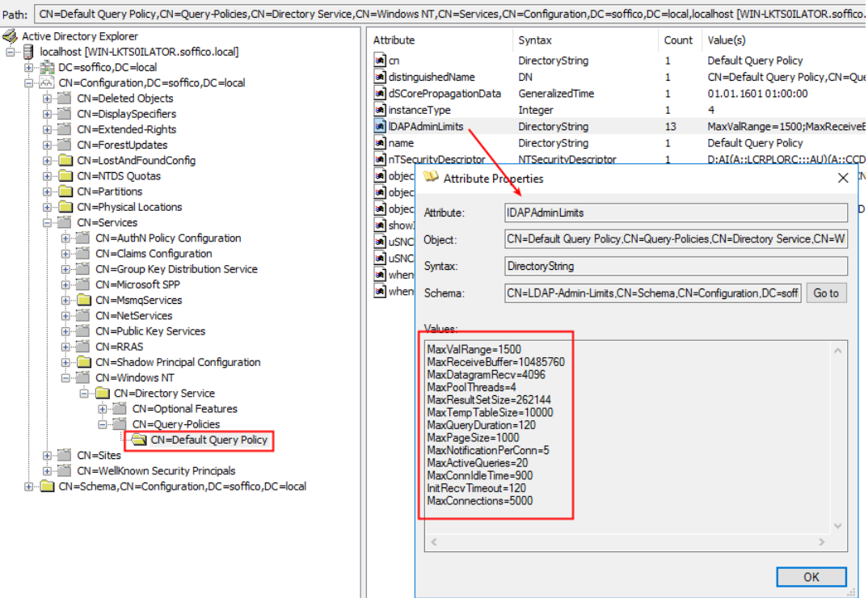Image resolution: width=868 pixels, height=598 pixels.
Task: Click the Values list scroll-right arrow
Action: pos(821,542)
